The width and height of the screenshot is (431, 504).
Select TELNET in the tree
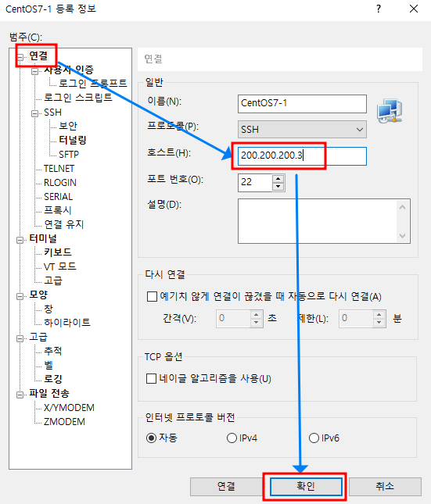[59, 169]
